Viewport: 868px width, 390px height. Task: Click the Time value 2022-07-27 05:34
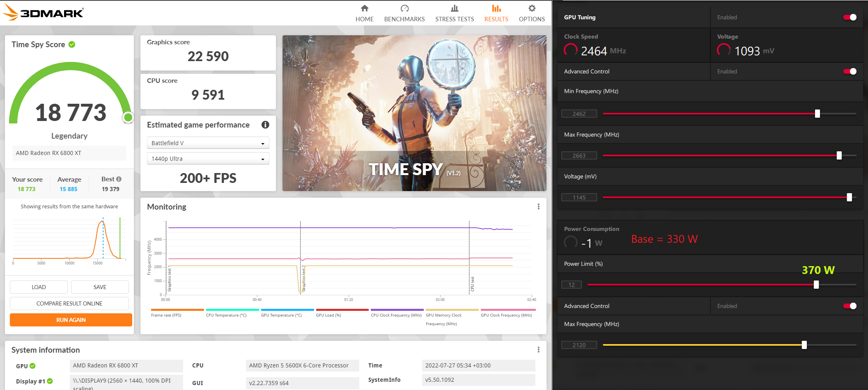click(479, 365)
